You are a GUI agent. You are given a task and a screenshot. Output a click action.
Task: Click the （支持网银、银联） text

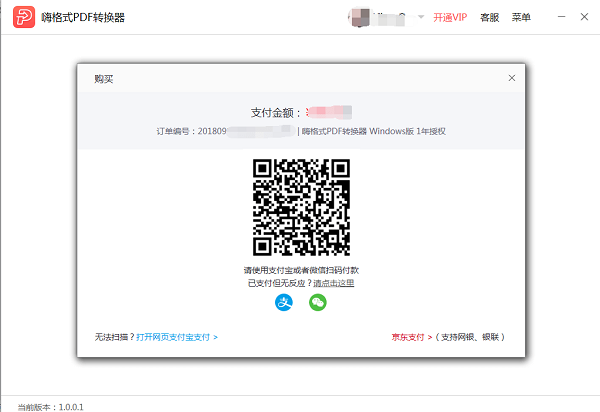click(x=470, y=337)
